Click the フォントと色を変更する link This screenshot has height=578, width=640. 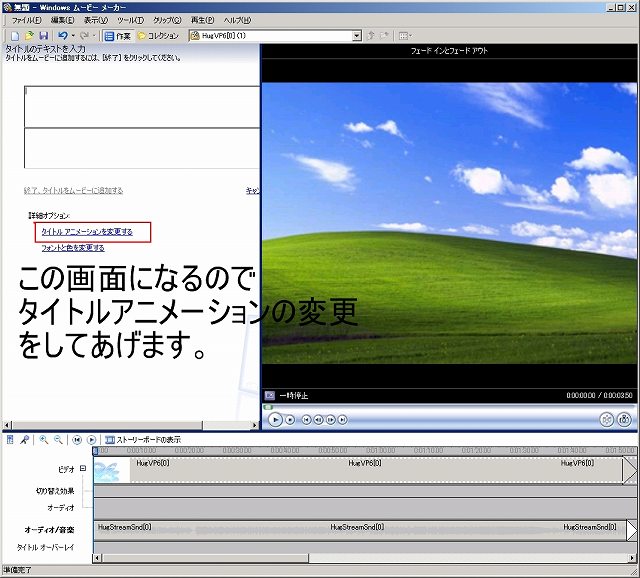73,248
